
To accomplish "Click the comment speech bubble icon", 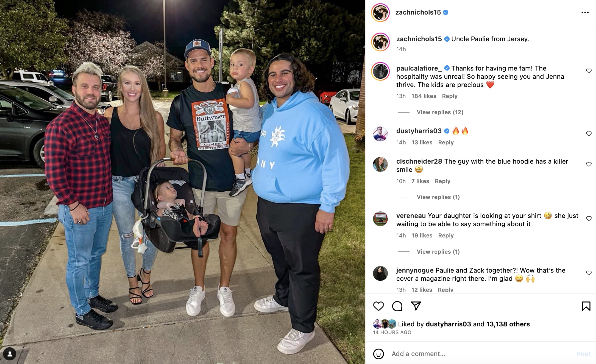I will pos(397,306).
